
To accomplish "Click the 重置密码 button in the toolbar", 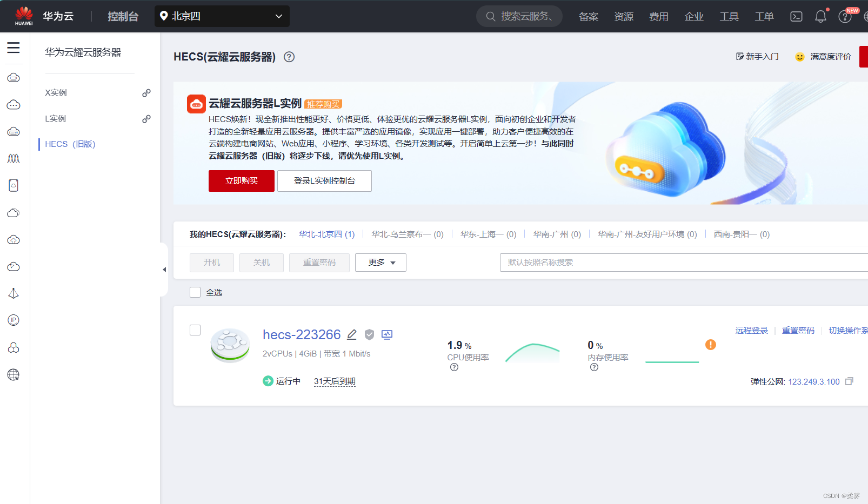I will pos(319,263).
